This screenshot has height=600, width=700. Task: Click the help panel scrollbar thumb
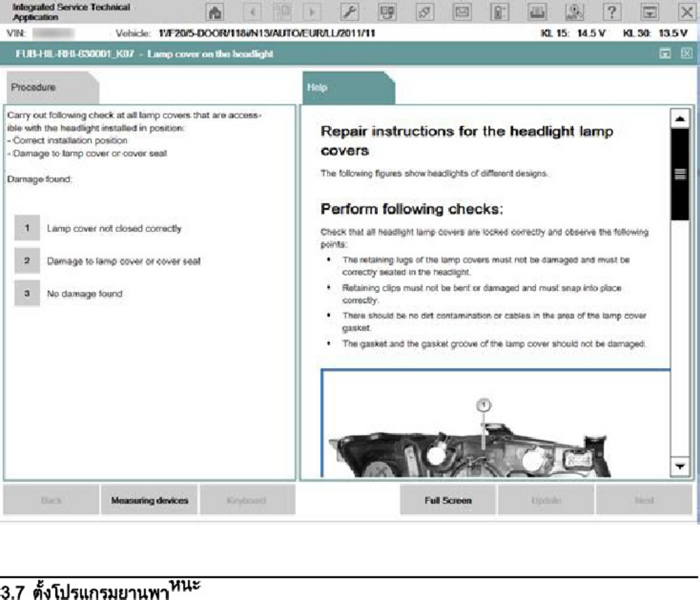coord(680,174)
